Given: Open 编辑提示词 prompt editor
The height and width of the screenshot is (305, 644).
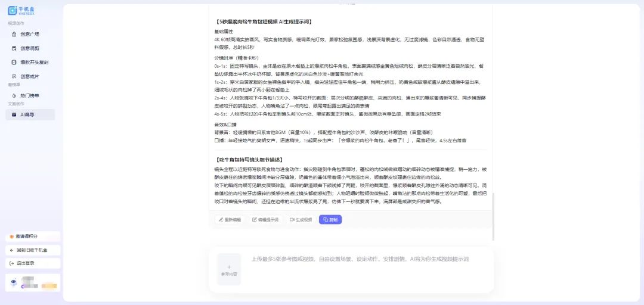Looking at the screenshot, I should (x=265, y=220).
